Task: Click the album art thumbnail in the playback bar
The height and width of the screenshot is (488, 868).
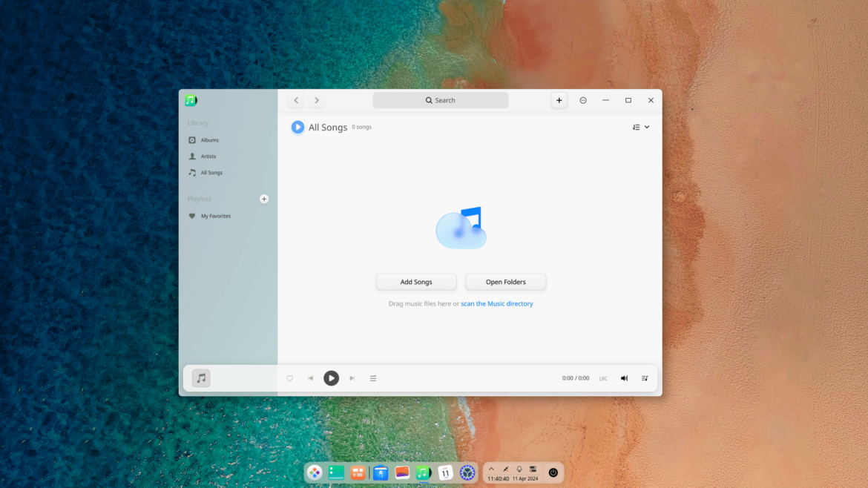Action: (x=200, y=378)
